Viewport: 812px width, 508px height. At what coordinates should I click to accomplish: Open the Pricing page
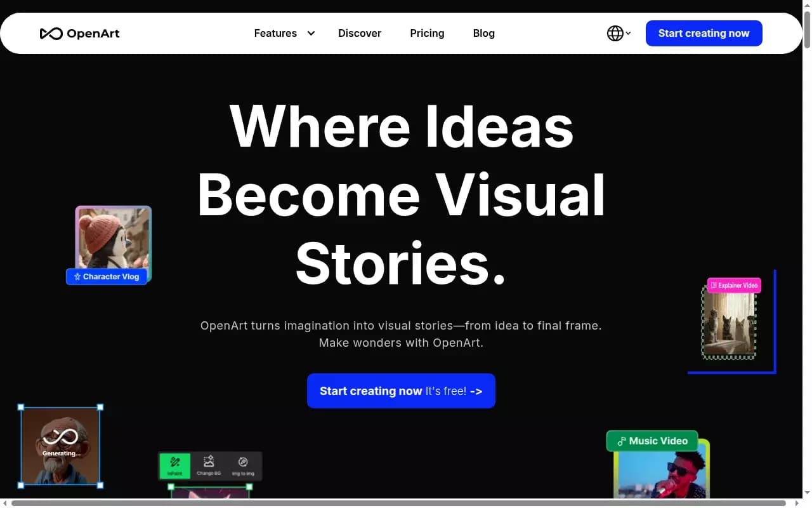[x=427, y=34]
